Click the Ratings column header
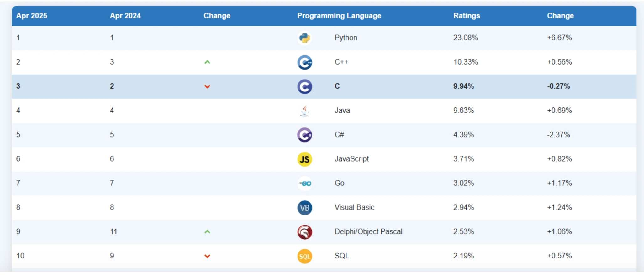The image size is (644, 275). point(467,16)
